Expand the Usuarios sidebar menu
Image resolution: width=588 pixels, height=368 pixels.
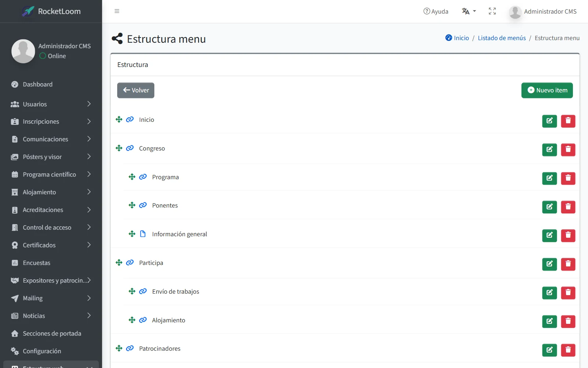pos(51,104)
